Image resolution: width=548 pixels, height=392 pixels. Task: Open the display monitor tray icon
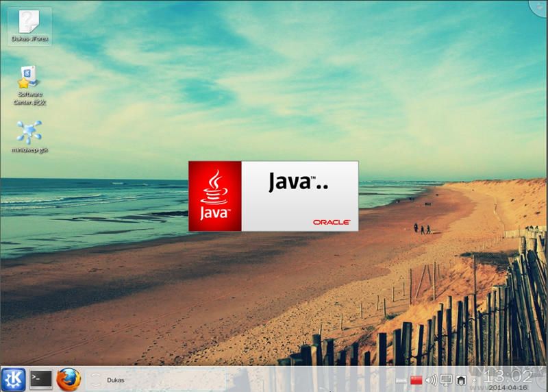tap(446, 380)
